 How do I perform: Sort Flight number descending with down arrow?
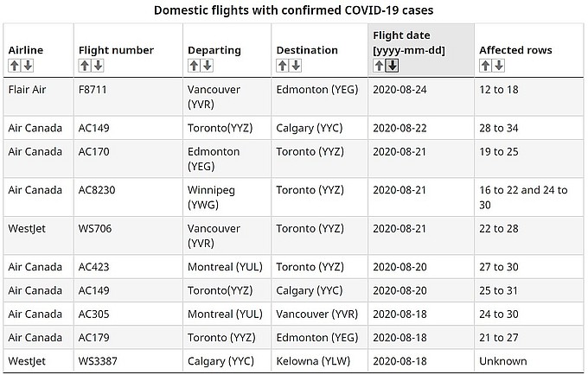(98, 66)
